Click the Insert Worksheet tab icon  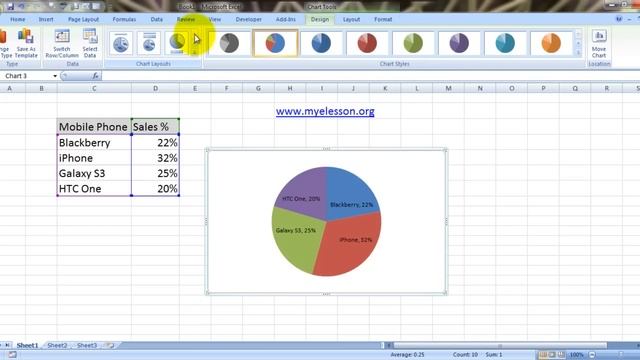click(110, 345)
